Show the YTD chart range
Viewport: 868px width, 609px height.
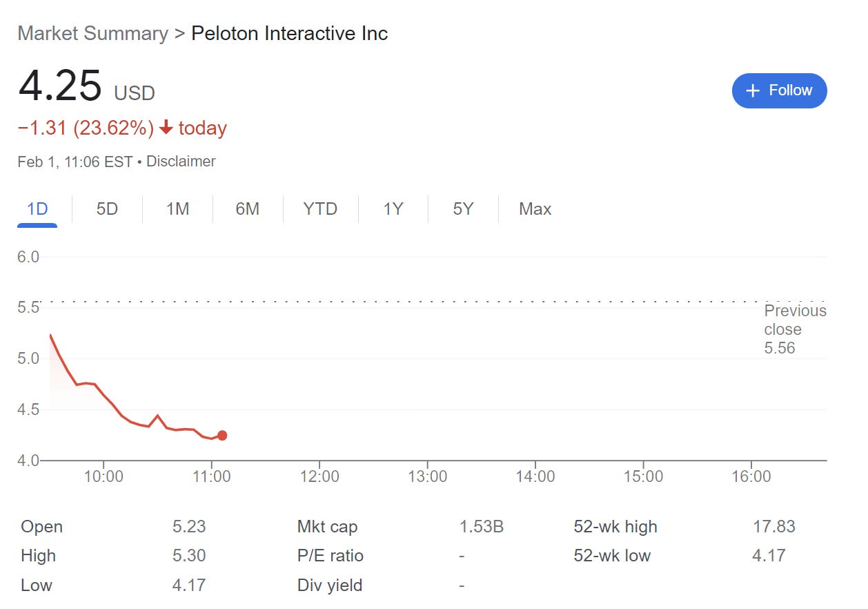click(320, 209)
